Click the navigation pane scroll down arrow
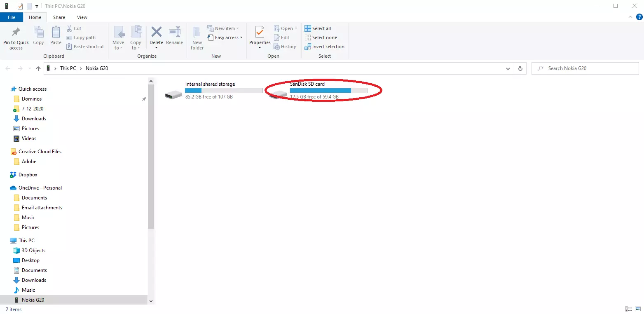Image resolution: width=644 pixels, height=314 pixels. [151, 301]
